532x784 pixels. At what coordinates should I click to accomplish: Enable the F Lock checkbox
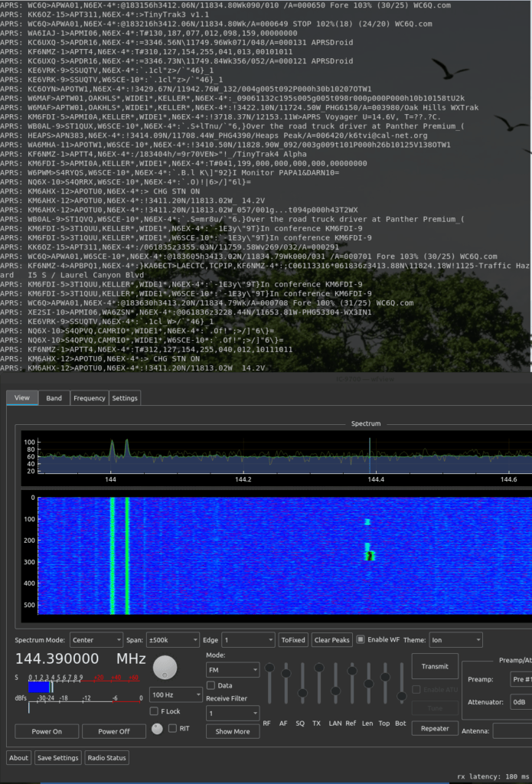(154, 711)
